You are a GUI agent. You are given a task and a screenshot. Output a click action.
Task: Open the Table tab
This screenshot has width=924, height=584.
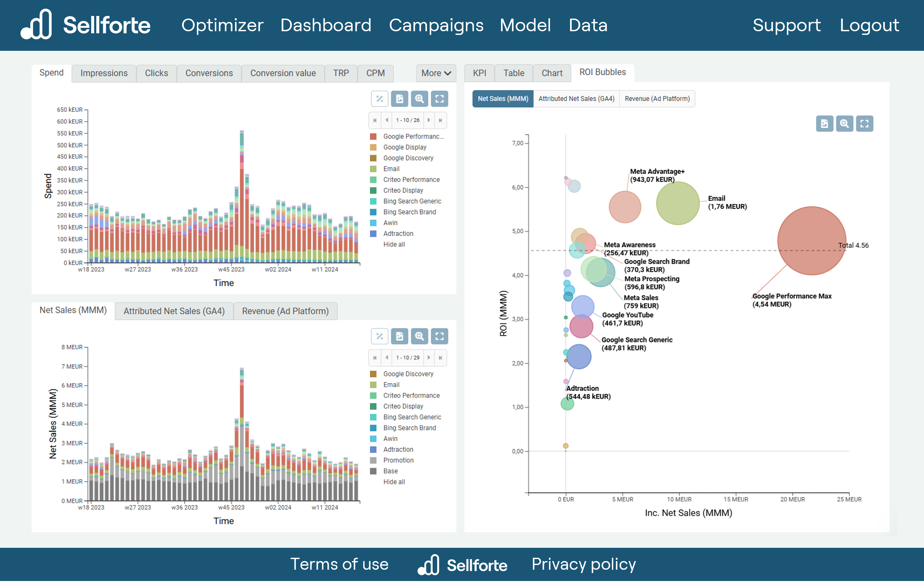(x=513, y=73)
